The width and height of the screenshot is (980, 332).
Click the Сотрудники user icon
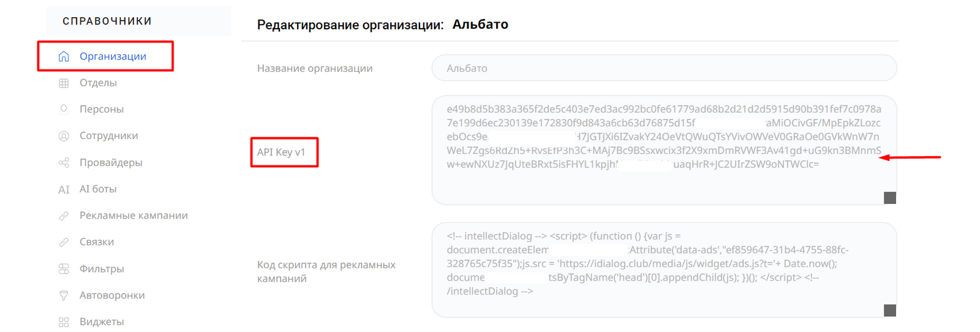(x=64, y=136)
